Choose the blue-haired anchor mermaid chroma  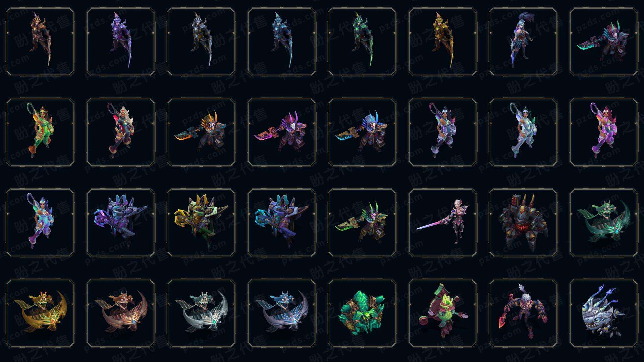click(x=282, y=313)
